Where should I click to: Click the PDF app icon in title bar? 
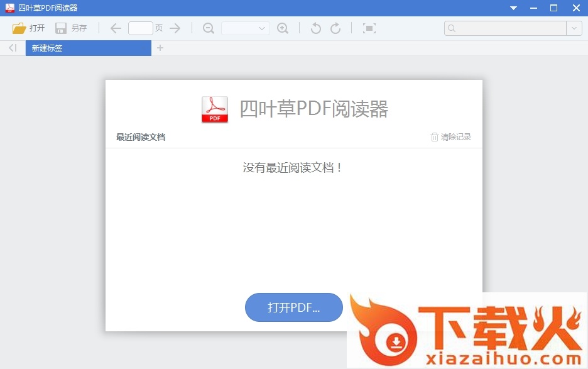pos(10,8)
